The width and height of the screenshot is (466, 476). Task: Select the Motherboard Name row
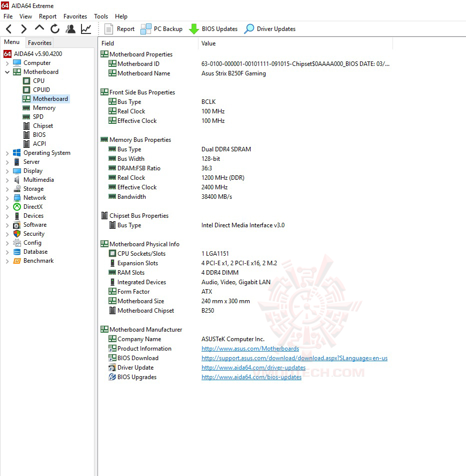245,73
